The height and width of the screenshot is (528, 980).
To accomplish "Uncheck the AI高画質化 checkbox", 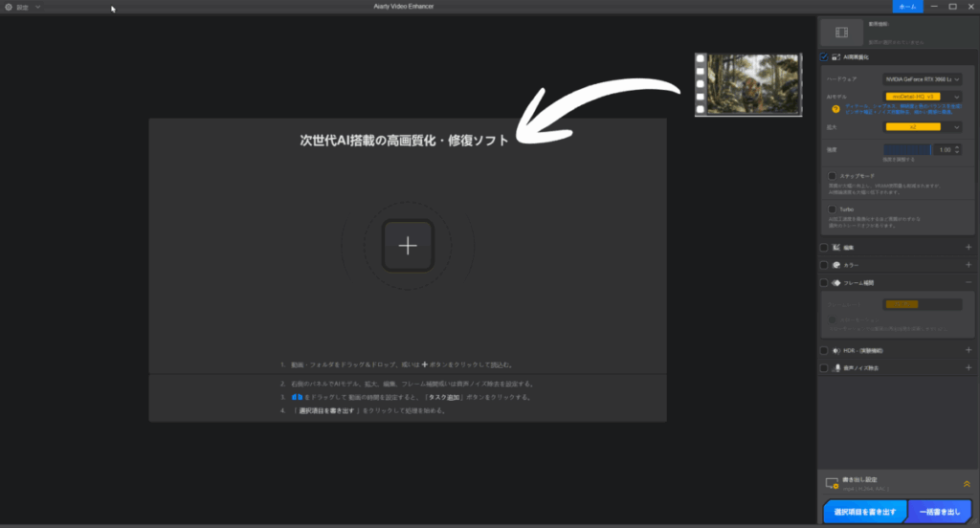I will [x=824, y=56].
